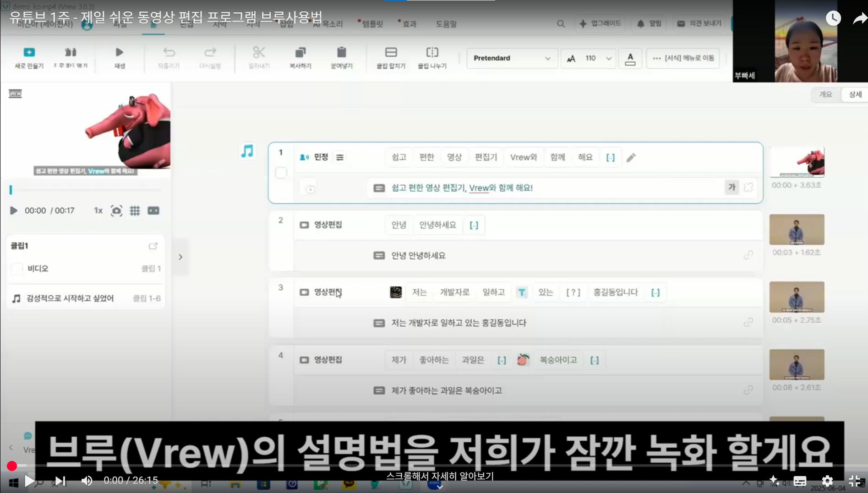Click the 클립 나누기 split clip icon

[432, 52]
